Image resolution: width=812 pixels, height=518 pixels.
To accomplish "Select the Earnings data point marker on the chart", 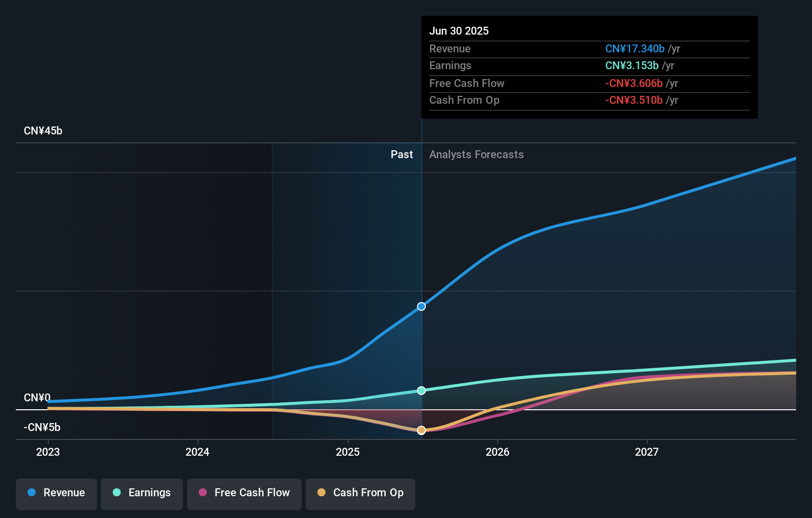I will 421,390.
